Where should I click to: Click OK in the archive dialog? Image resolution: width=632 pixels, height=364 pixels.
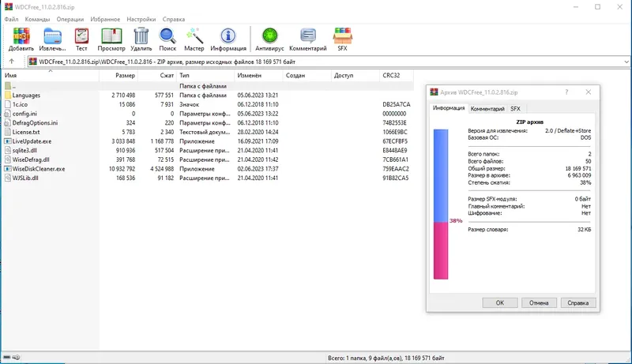[500, 302]
